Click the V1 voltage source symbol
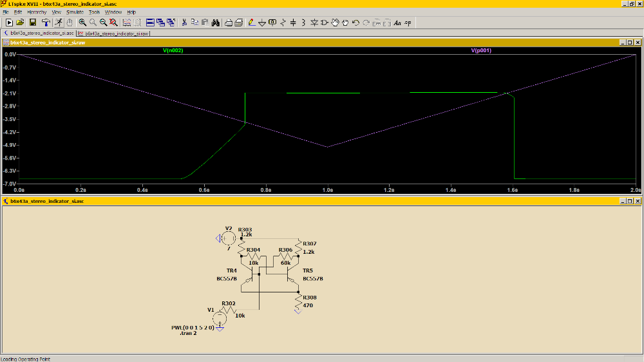This screenshot has width=644, height=362. tap(220, 318)
